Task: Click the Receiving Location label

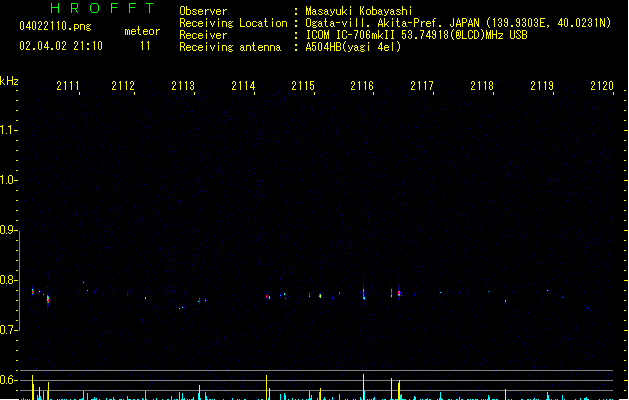Action: [x=233, y=23]
